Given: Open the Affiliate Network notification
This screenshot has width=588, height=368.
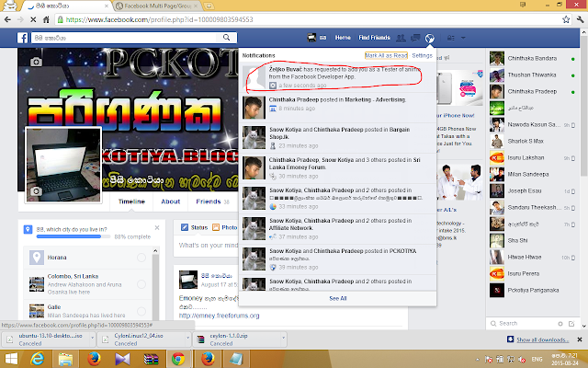Looking at the screenshot, I should [x=337, y=229].
